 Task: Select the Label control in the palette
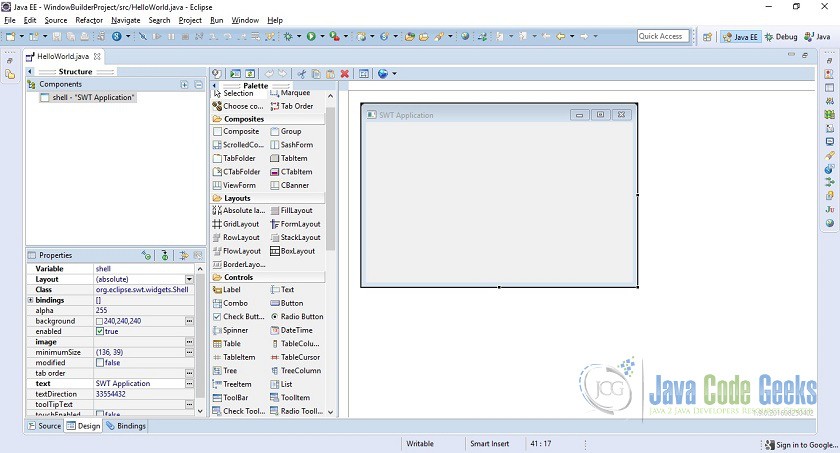[x=227, y=290]
